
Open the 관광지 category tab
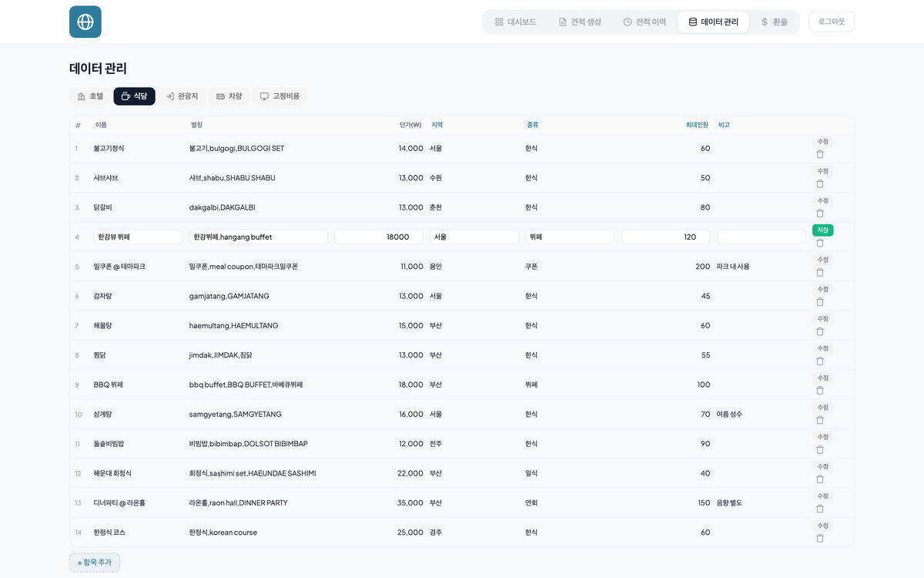point(182,96)
